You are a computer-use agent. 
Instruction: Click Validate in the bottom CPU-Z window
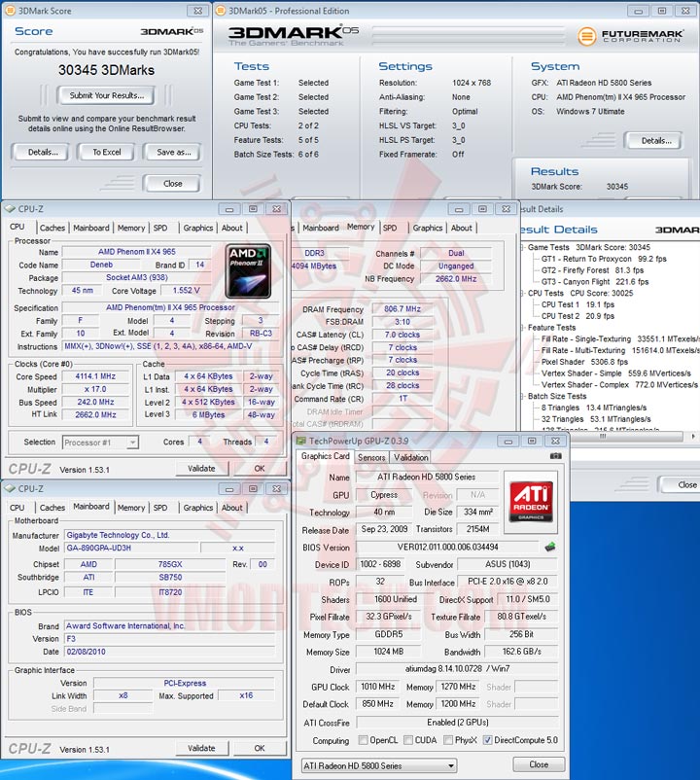[x=201, y=748]
